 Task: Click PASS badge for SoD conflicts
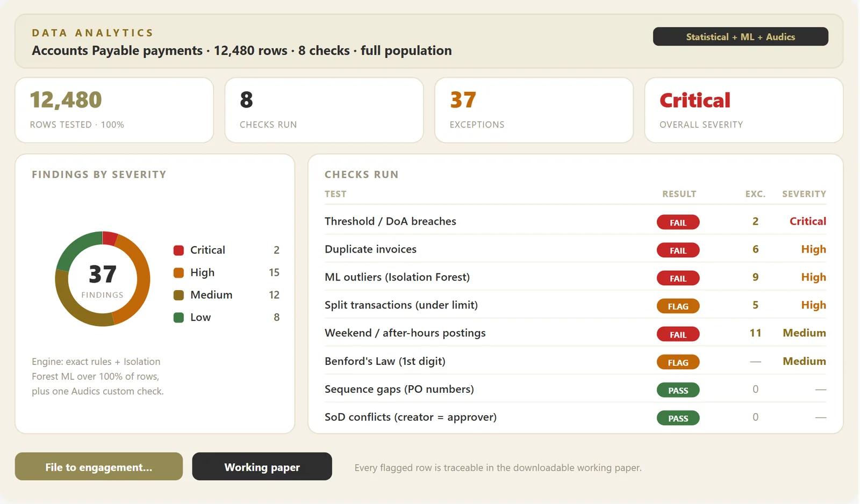click(x=678, y=418)
